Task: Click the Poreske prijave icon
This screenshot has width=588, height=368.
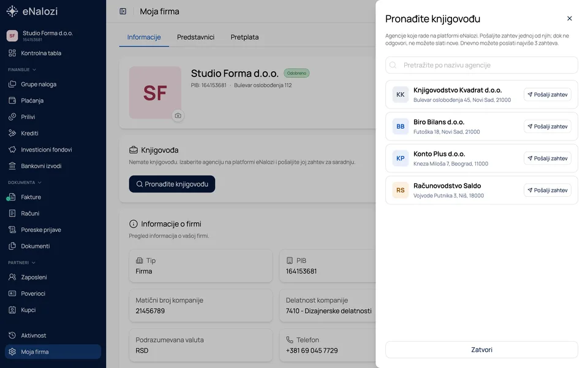Action: coord(12,230)
